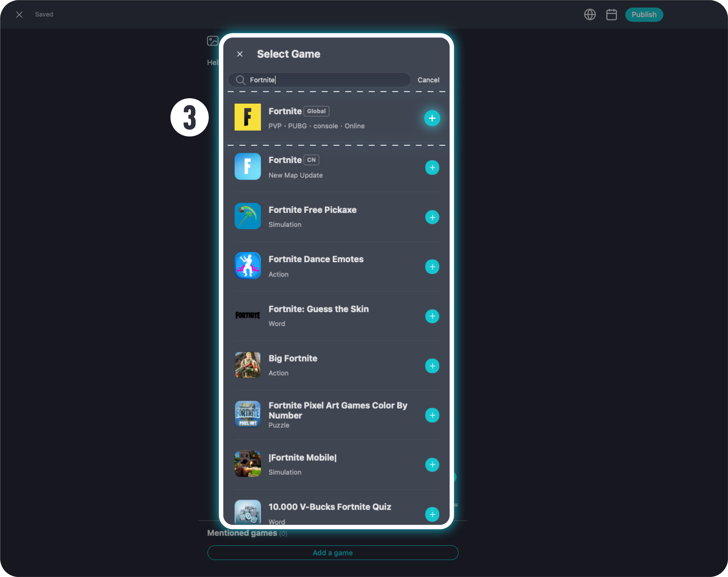
Task: Add 10.000 V-Bucks Fortnite Quiz plus icon
Action: click(x=432, y=514)
